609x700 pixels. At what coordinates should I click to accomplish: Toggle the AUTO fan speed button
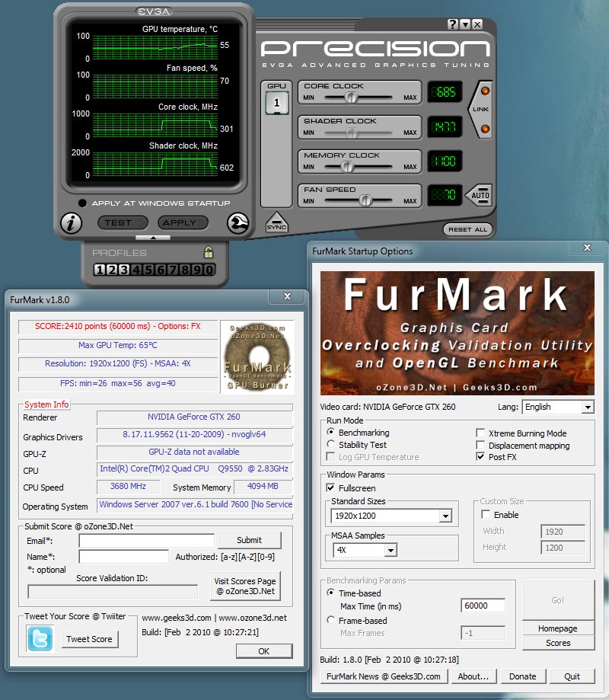coord(480,195)
